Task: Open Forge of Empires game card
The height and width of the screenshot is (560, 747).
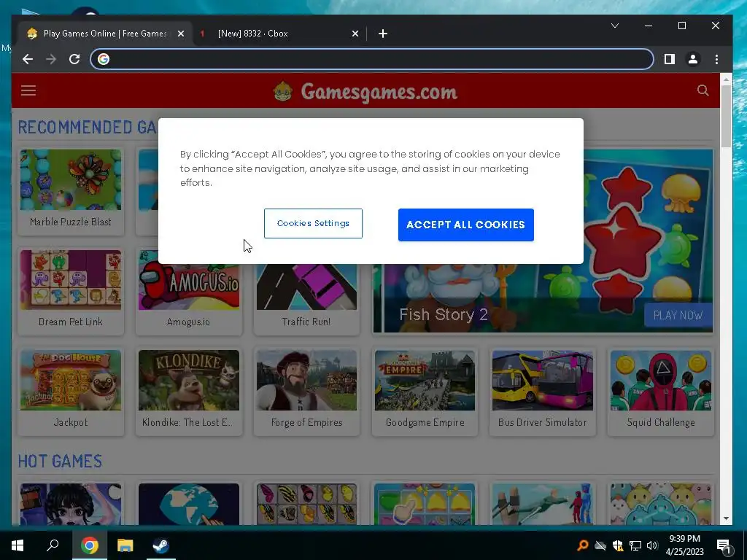Action: pos(306,392)
